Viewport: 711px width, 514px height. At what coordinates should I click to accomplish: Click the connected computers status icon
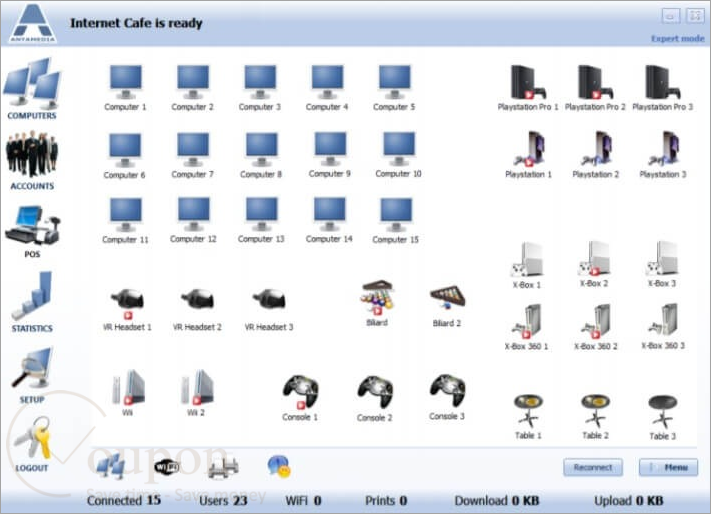(110, 466)
